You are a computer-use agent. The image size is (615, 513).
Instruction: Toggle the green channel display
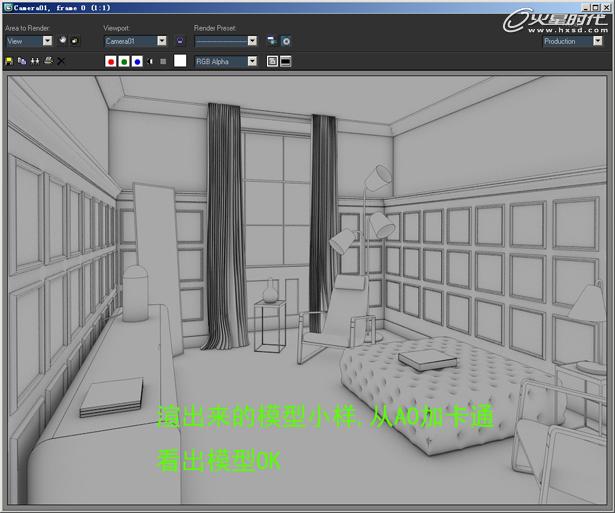click(x=124, y=61)
